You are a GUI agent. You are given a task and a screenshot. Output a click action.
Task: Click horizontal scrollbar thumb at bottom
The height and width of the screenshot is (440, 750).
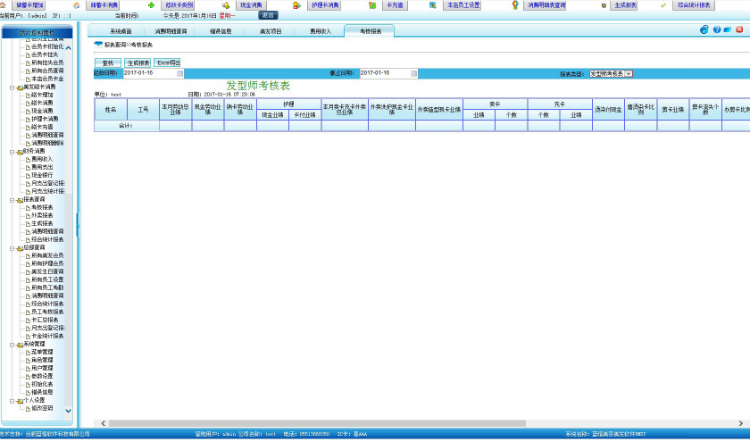(x=317, y=423)
